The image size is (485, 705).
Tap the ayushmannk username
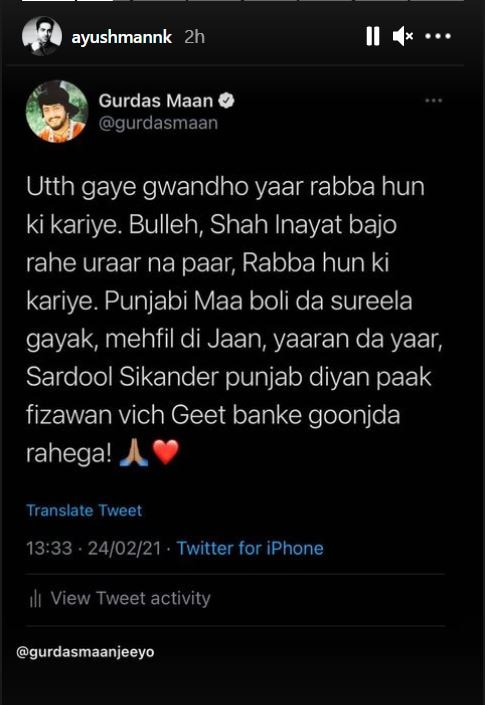coord(121,37)
